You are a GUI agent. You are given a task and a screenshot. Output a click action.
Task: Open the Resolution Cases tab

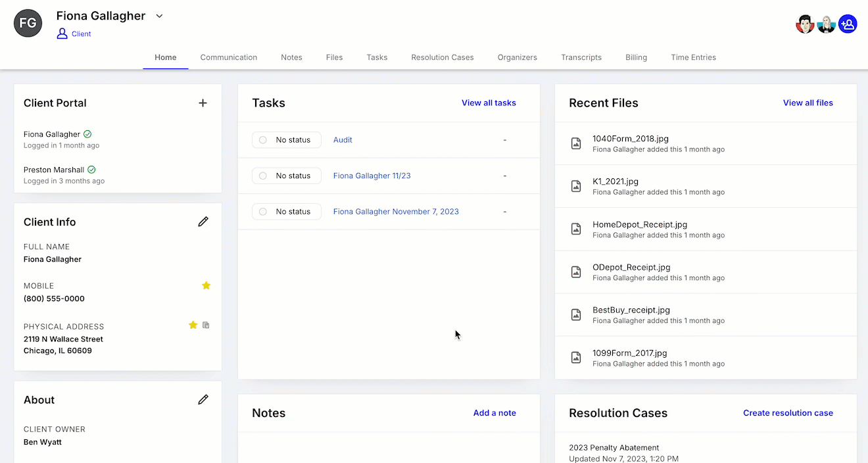[443, 57]
